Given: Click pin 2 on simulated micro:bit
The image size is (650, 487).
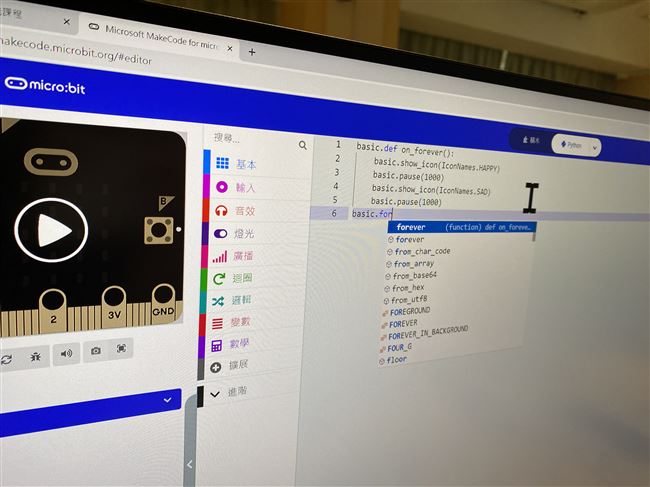Looking at the screenshot, I should click(x=53, y=311).
